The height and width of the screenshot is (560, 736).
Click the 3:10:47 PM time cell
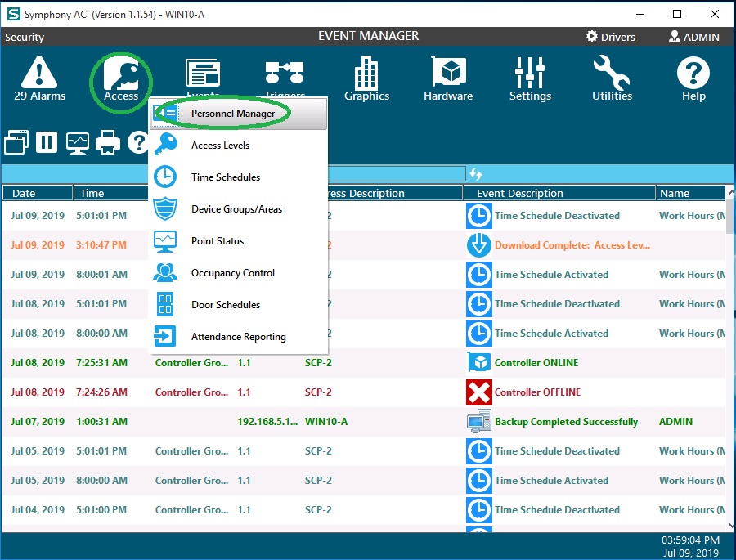(x=101, y=244)
